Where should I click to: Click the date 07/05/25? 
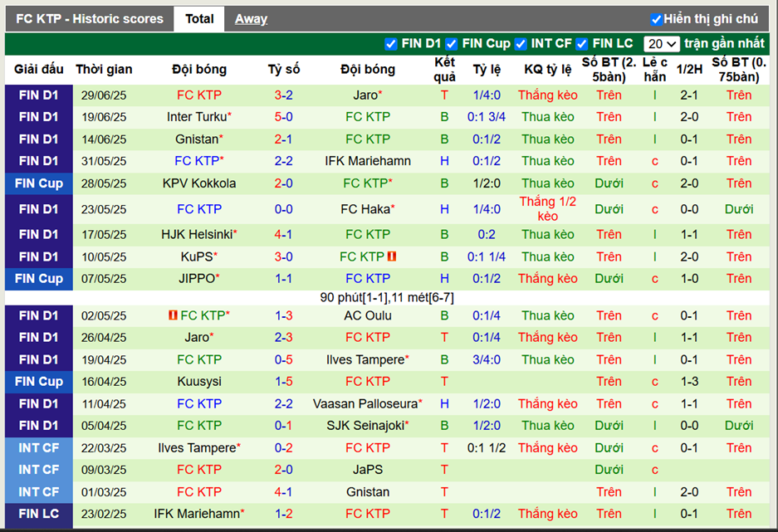pyautogui.click(x=104, y=279)
